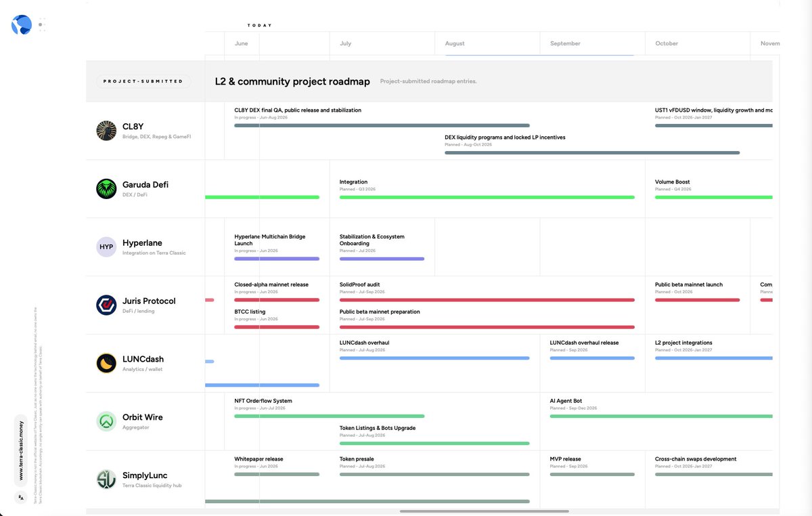Click 'Public beta mainnet launch' entry
Image resolution: width=812 pixels, height=516 pixels.
point(697,291)
